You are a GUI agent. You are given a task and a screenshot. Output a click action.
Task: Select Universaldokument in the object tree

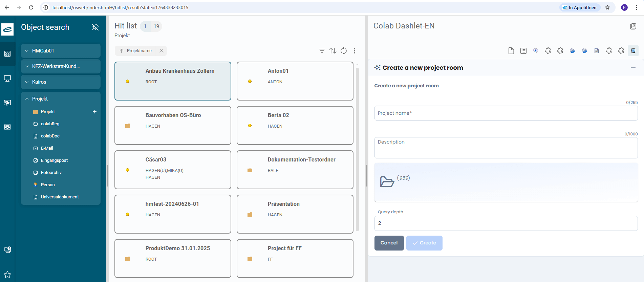tap(60, 197)
